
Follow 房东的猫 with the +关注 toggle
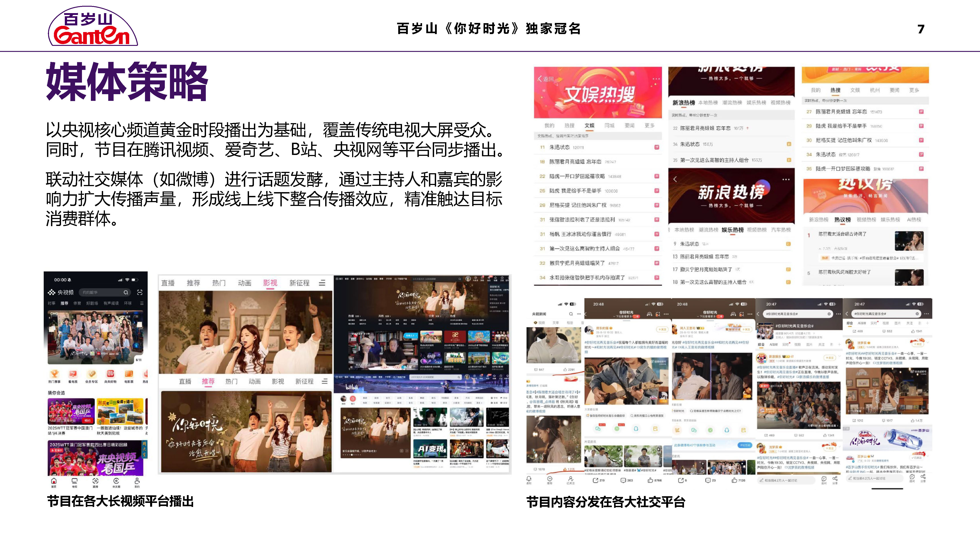662,329
